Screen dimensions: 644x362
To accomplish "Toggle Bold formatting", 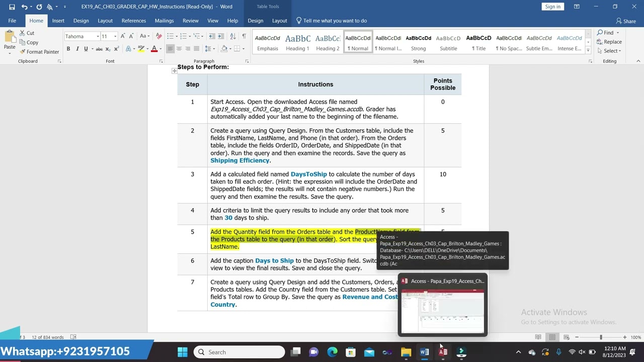I will tap(68, 49).
